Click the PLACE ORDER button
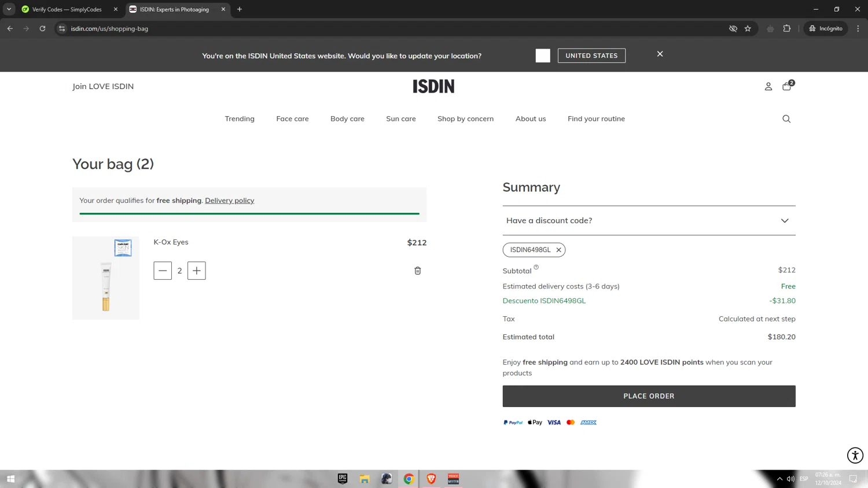The width and height of the screenshot is (868, 488). point(649,396)
